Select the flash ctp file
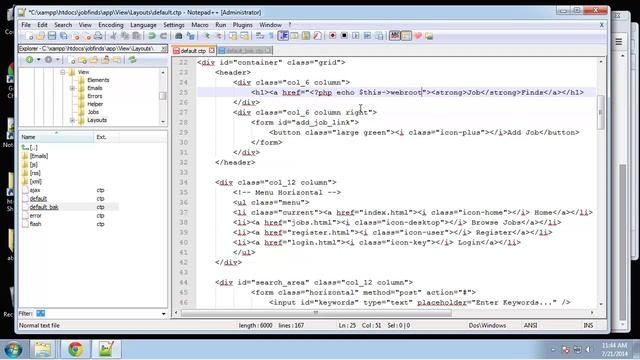 pos(35,224)
